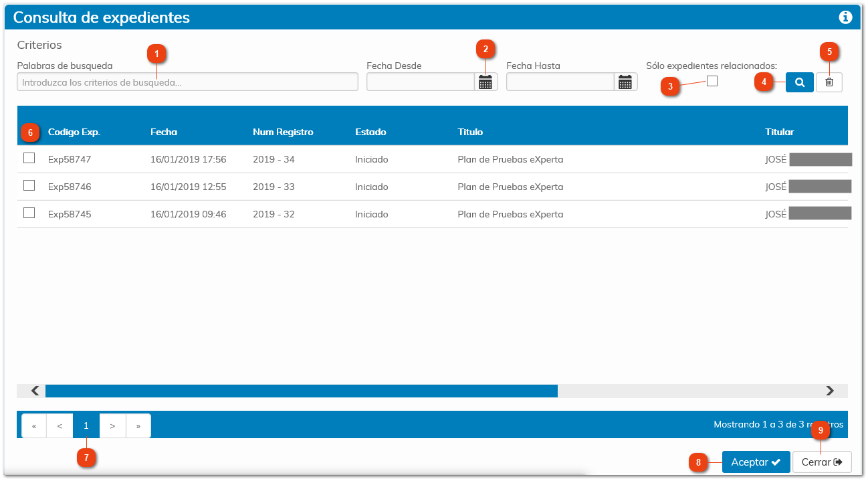
Task: Click the right arrow on the horizontal scrollbar
Action: [x=830, y=391]
